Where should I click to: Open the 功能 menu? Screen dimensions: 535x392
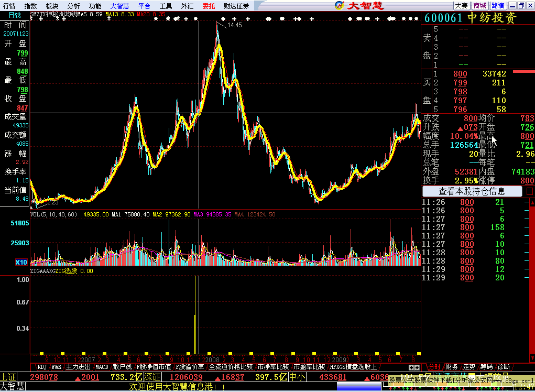tap(95, 6)
